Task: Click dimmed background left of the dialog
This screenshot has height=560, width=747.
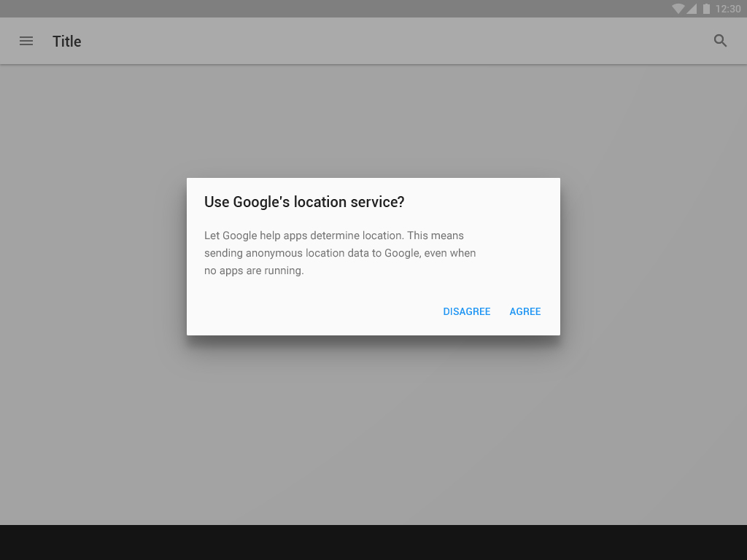Action: point(93,257)
